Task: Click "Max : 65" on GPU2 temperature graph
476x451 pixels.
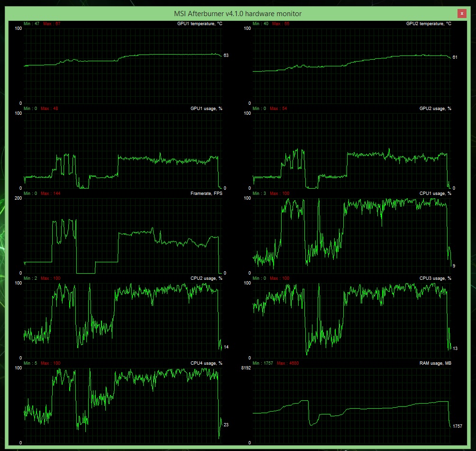Action: (x=281, y=24)
